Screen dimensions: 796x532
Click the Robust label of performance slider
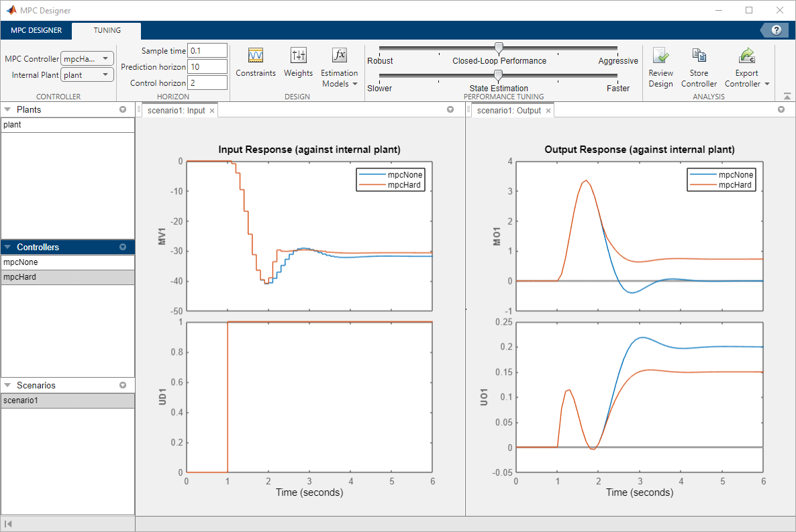(380, 61)
